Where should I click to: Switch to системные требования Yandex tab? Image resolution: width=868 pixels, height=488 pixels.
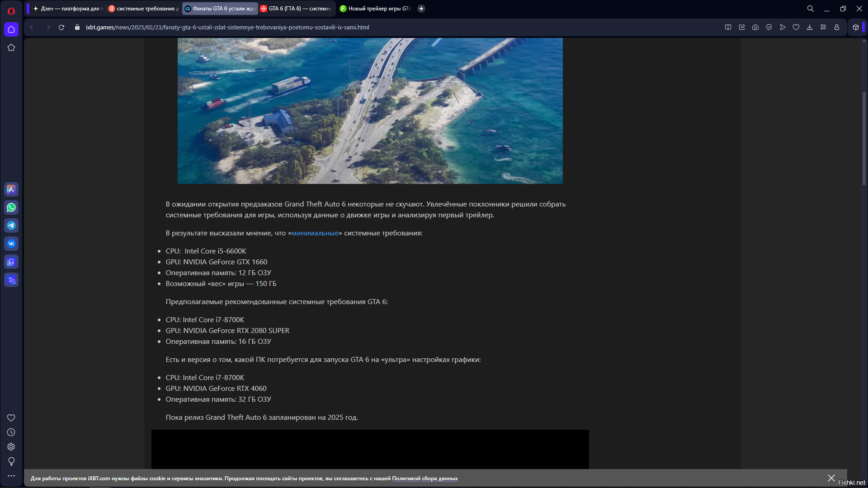tap(143, 9)
